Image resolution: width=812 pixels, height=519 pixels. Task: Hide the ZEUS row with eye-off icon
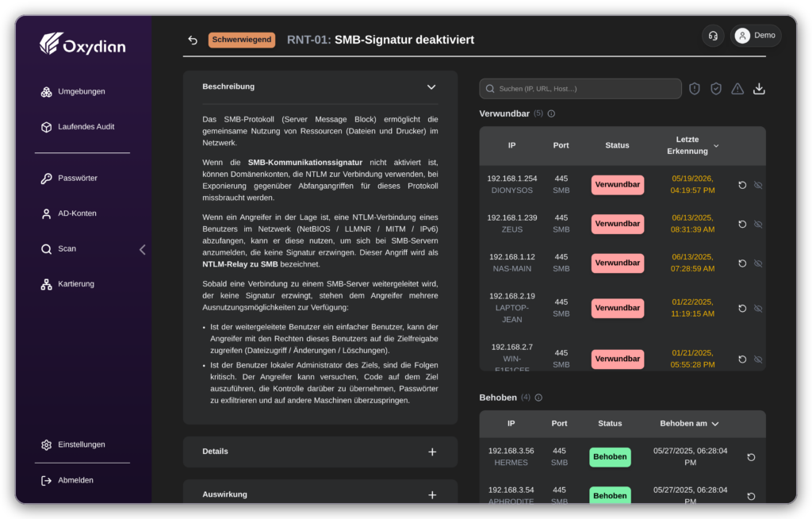click(x=758, y=224)
